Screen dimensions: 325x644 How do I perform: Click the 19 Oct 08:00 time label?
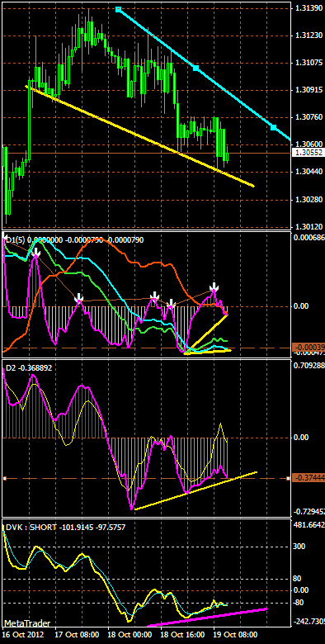(236, 634)
